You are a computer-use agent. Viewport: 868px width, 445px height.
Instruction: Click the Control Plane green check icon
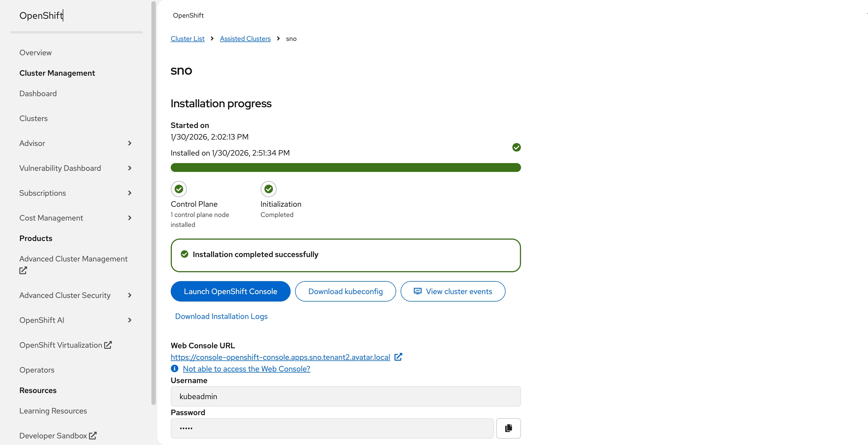[x=178, y=189]
